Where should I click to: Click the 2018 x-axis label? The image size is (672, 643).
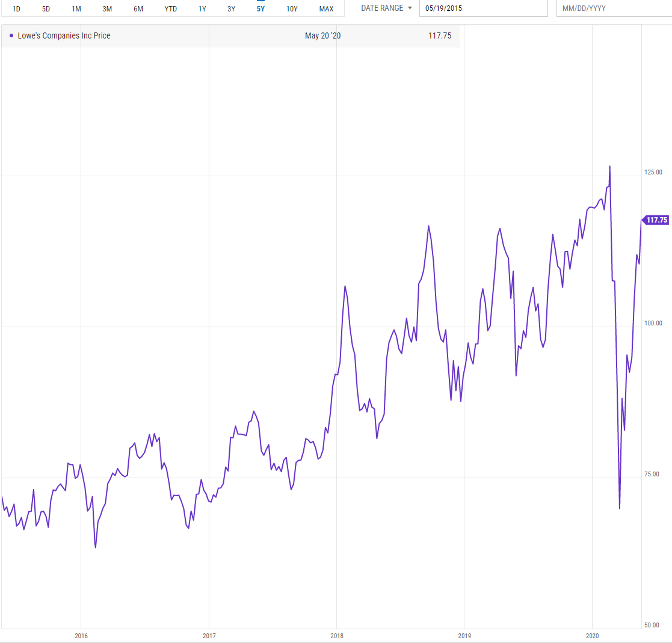click(337, 636)
